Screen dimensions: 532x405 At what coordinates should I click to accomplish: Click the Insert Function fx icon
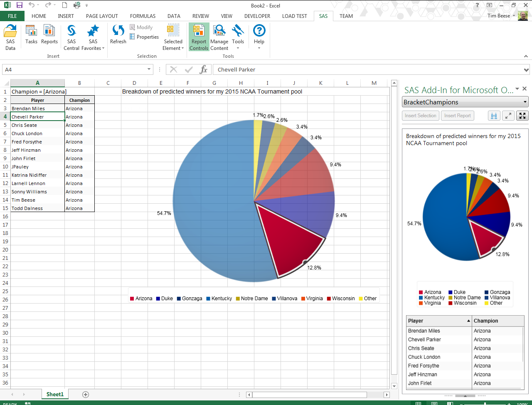[x=203, y=69]
